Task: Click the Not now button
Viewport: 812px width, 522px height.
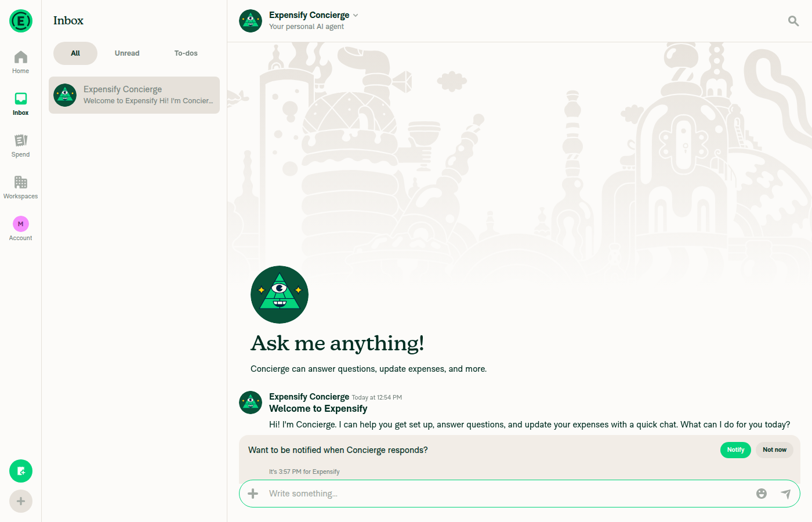Action: click(x=774, y=450)
